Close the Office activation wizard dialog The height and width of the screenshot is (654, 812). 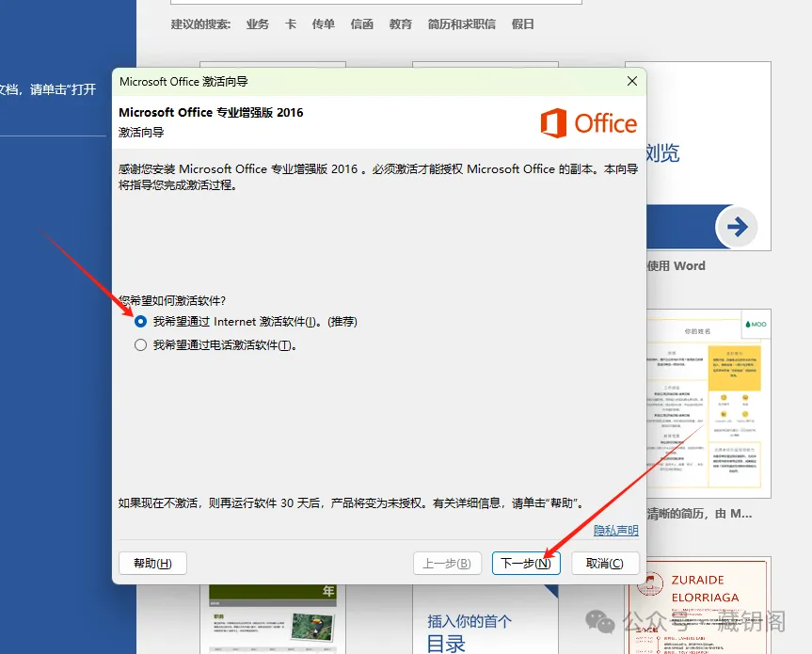[x=632, y=81]
